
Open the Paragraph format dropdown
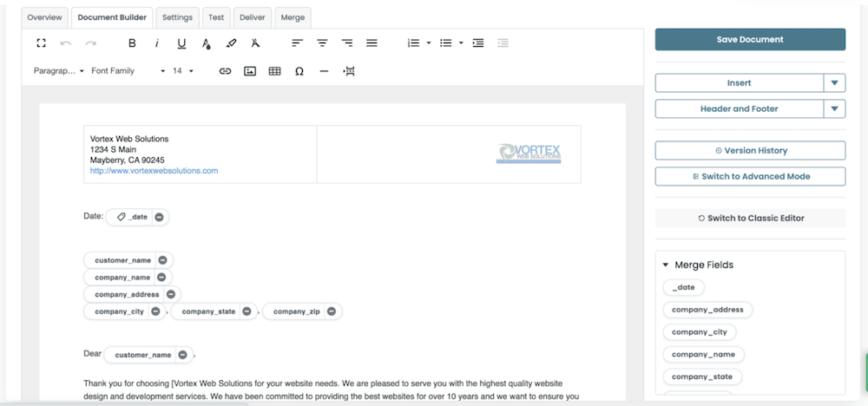pos(59,71)
